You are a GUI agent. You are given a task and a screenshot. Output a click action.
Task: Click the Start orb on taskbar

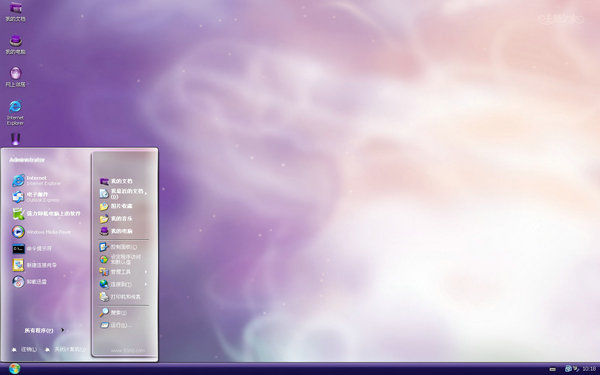[x=15, y=369]
